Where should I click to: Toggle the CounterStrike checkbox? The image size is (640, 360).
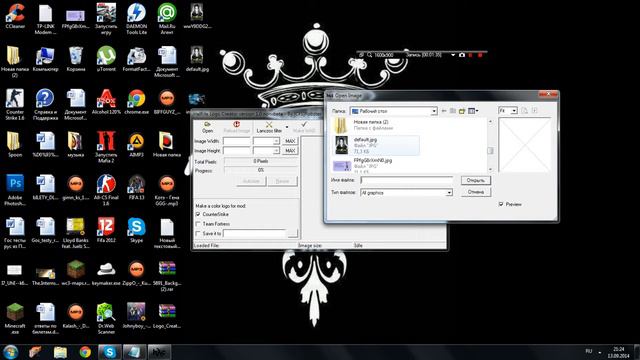click(198, 214)
